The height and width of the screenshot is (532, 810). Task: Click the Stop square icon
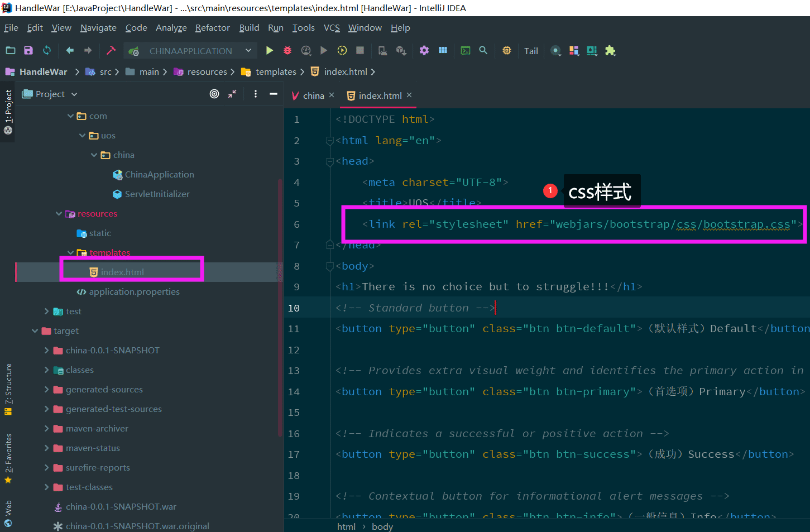pyautogui.click(x=360, y=50)
